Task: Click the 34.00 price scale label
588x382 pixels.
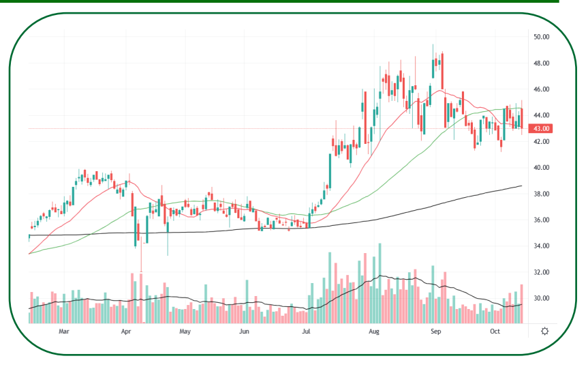Action: (541, 246)
